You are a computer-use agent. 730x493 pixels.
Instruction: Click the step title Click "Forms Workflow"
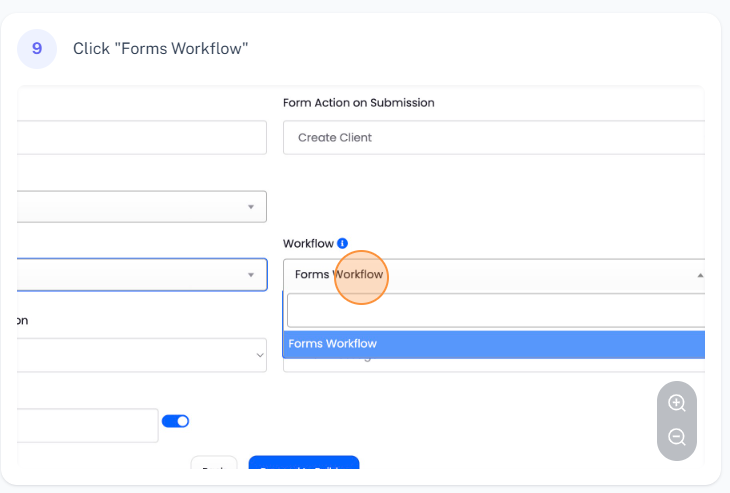(x=160, y=48)
